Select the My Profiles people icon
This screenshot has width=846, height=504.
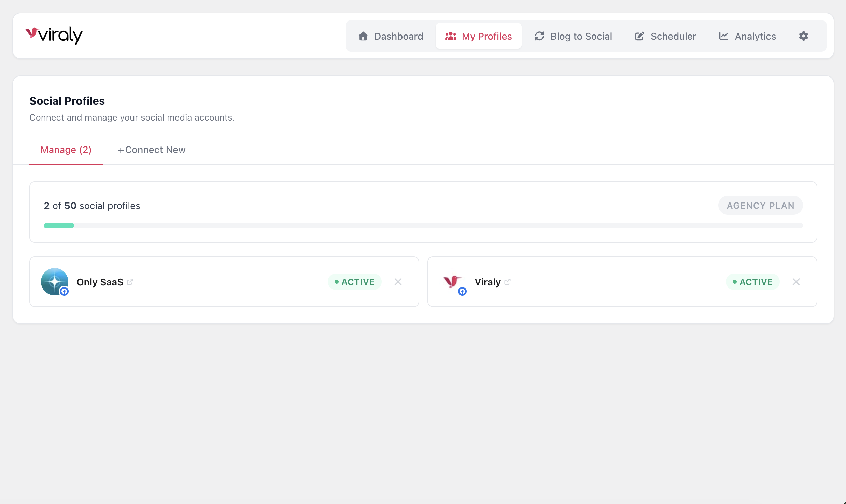[x=451, y=36]
